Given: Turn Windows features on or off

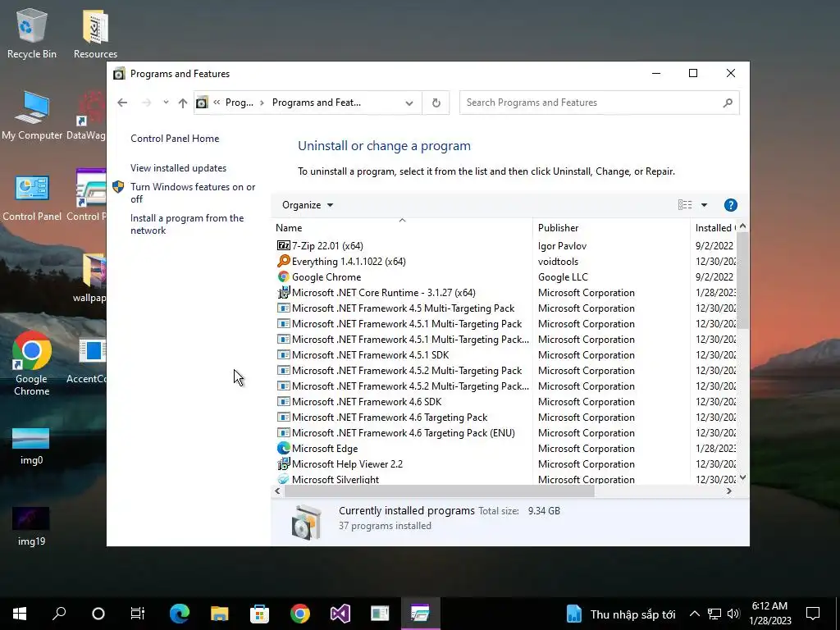Looking at the screenshot, I should pyautogui.click(x=193, y=193).
